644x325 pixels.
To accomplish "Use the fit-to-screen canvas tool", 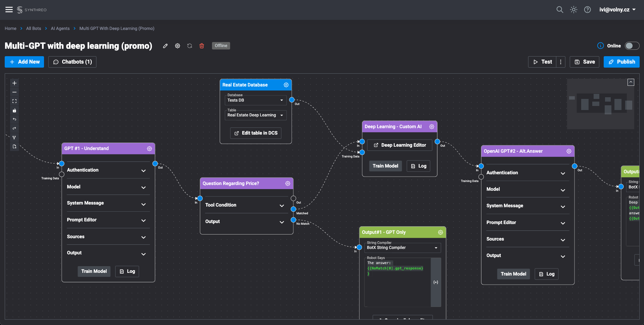I will coord(14,101).
